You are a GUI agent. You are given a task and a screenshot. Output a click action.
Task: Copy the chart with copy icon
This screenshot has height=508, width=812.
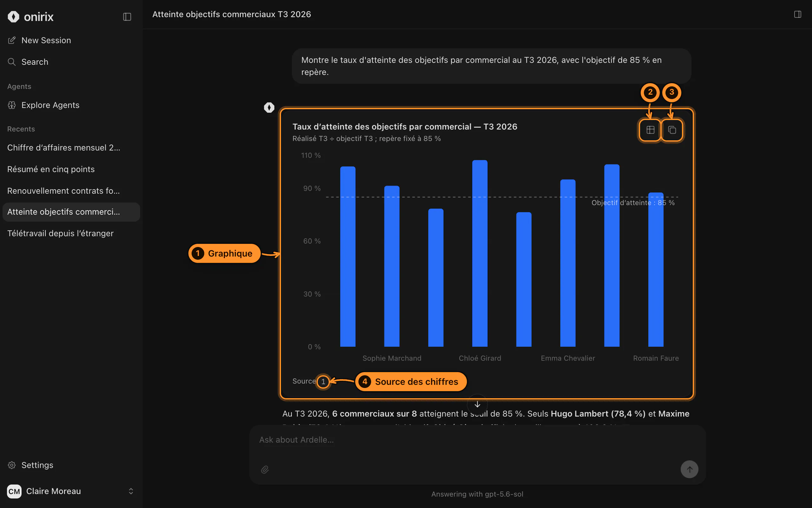pos(672,130)
